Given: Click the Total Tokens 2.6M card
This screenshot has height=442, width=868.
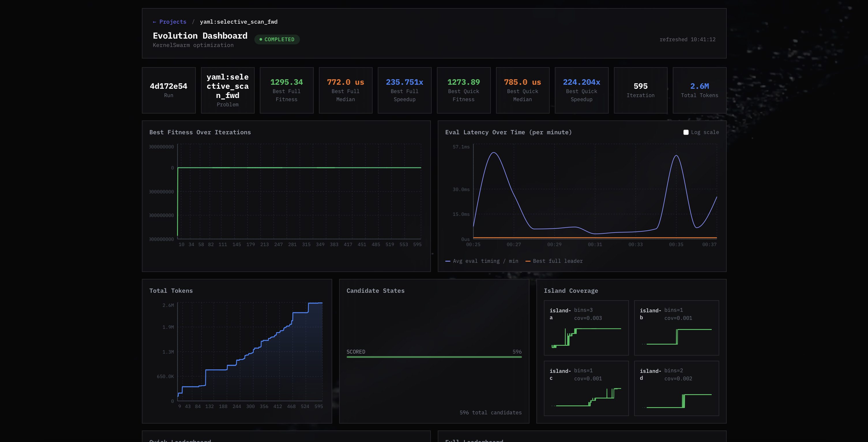Looking at the screenshot, I should pyautogui.click(x=699, y=90).
